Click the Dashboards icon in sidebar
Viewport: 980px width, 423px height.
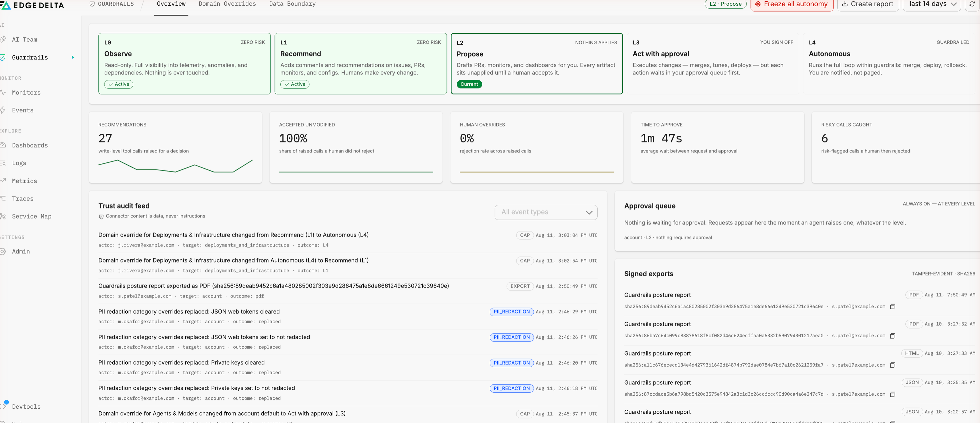tap(3, 145)
